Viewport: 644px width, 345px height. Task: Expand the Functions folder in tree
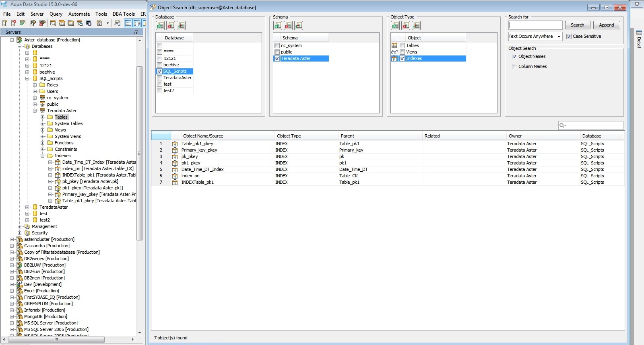point(43,143)
